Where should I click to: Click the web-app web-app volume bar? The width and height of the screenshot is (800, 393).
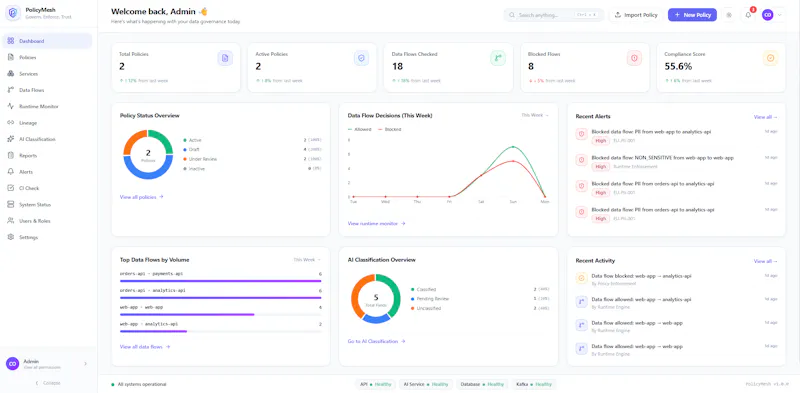click(x=220, y=314)
